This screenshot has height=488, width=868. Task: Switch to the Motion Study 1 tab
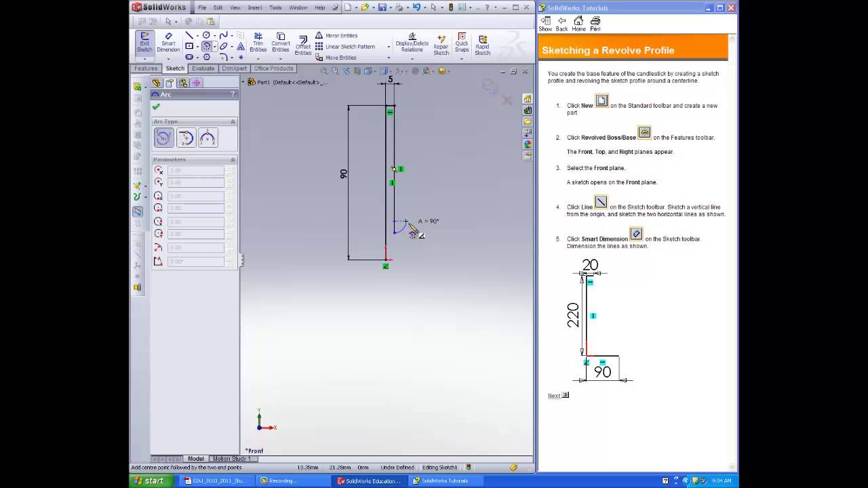click(x=231, y=459)
